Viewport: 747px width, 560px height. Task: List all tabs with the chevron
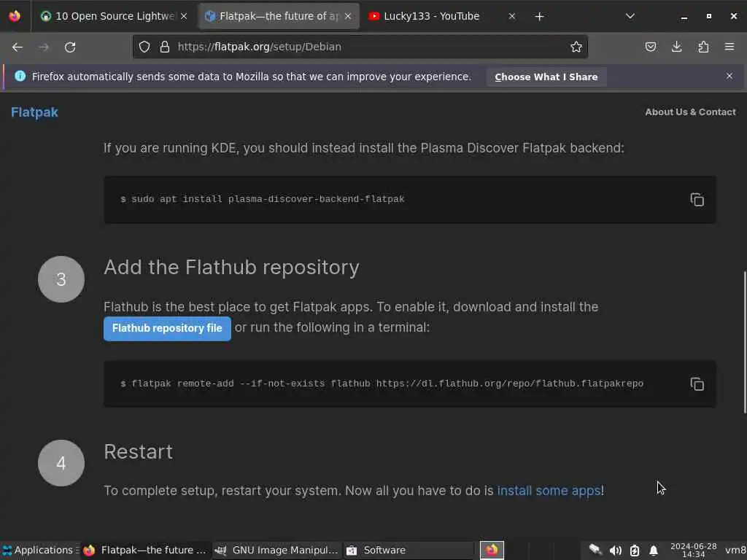(630, 16)
